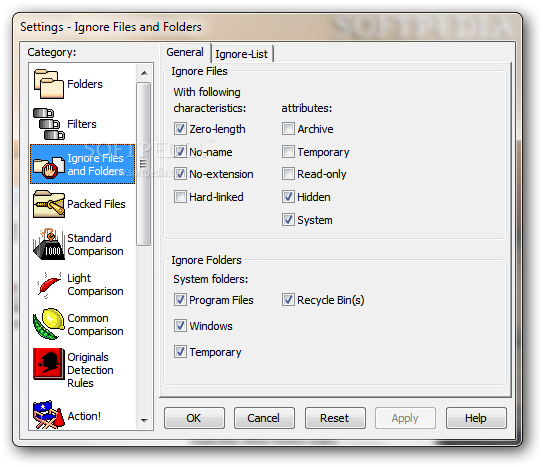The width and height of the screenshot is (543, 467).
Task: Click the category list scroll-down arrow
Action: [144, 421]
